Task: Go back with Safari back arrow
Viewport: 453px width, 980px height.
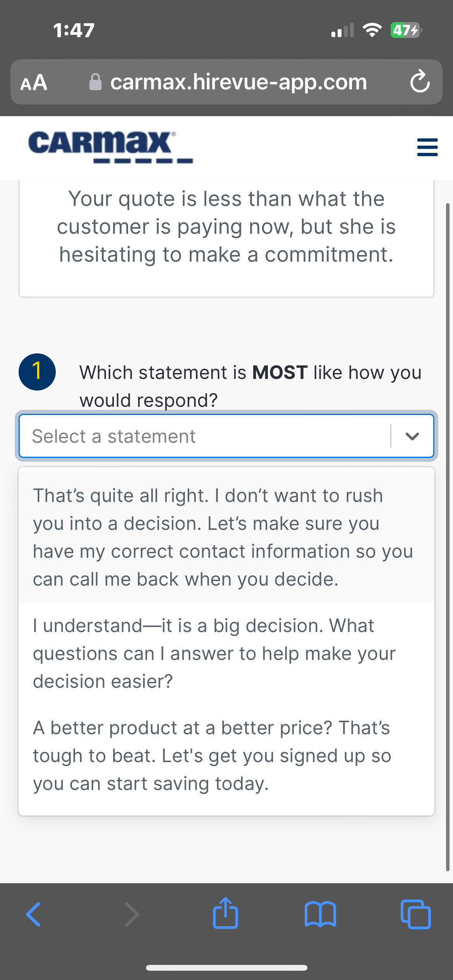Action: point(33,914)
